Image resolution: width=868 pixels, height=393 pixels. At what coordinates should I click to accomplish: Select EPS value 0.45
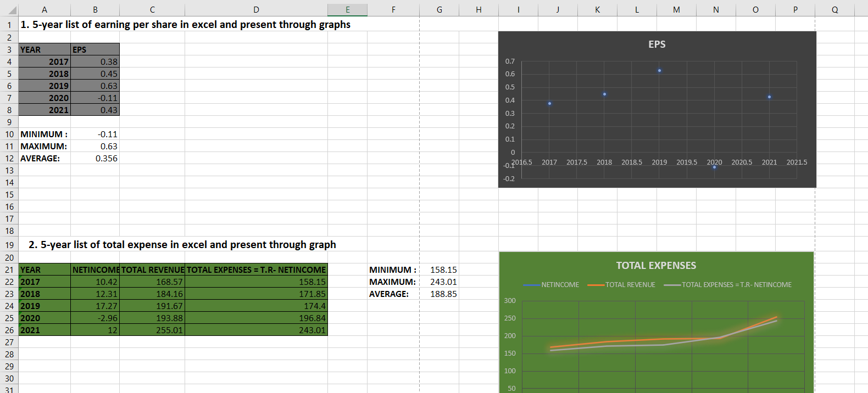(95, 74)
